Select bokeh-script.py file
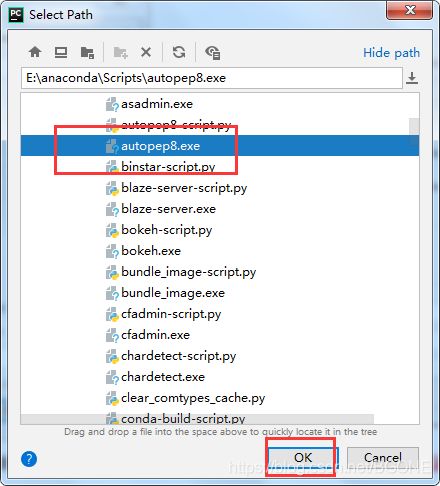Screen dimensions: 440x486 coord(166,230)
